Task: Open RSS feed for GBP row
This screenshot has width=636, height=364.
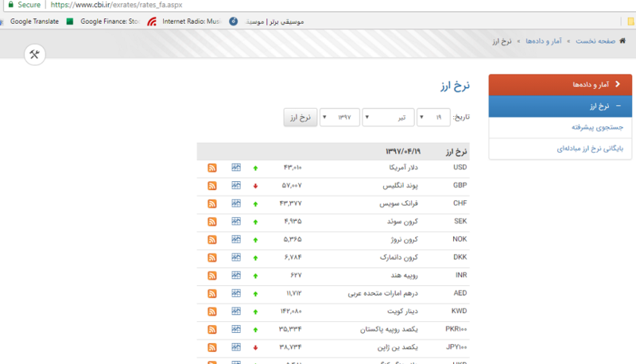Action: [211, 186]
